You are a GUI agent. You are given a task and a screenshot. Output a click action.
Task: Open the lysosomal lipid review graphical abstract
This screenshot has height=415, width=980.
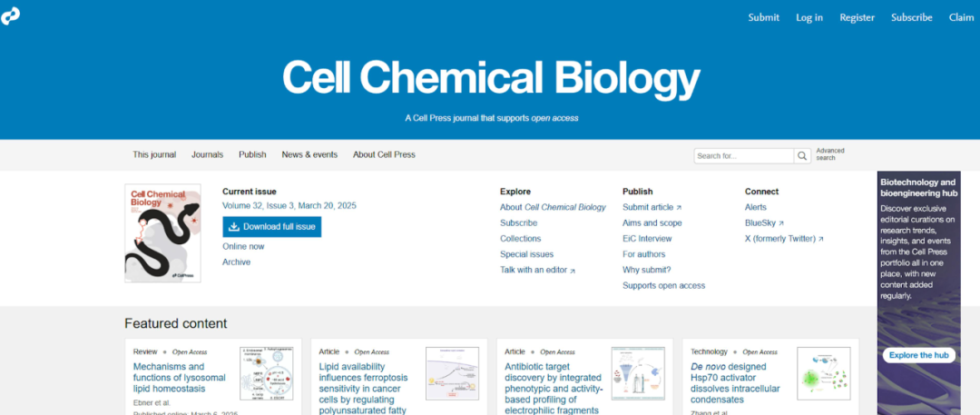pyautogui.click(x=266, y=373)
